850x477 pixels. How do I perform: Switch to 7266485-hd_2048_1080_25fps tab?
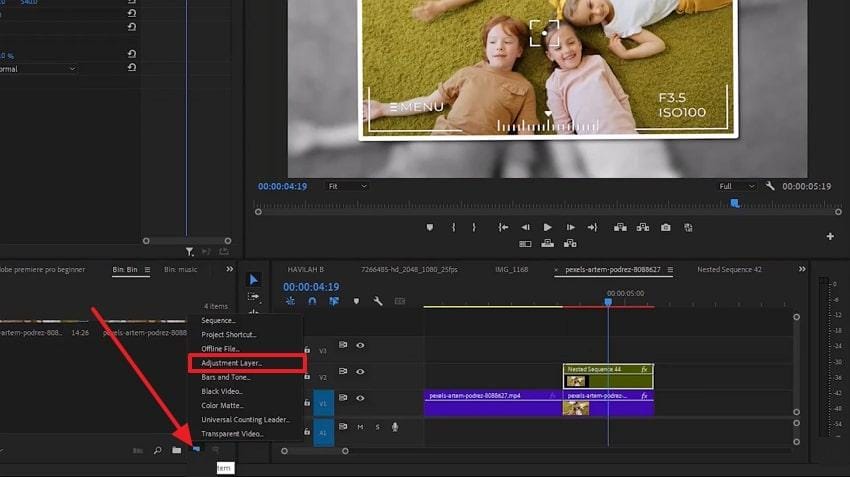click(x=409, y=269)
